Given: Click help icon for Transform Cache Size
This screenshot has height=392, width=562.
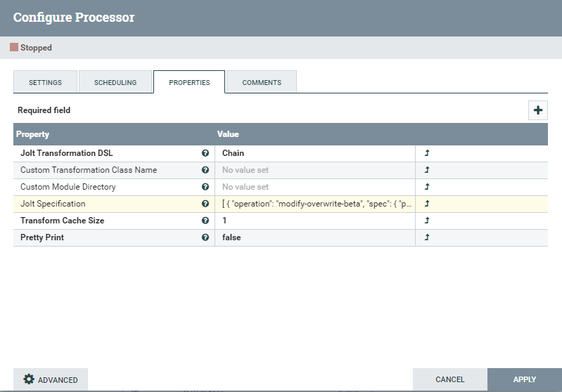Looking at the screenshot, I should (x=205, y=221).
